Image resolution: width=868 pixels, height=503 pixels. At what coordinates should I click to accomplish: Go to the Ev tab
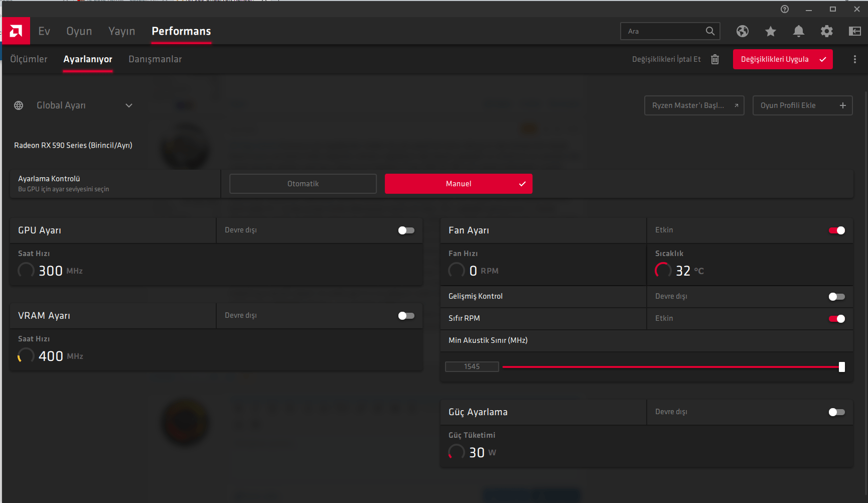click(44, 31)
